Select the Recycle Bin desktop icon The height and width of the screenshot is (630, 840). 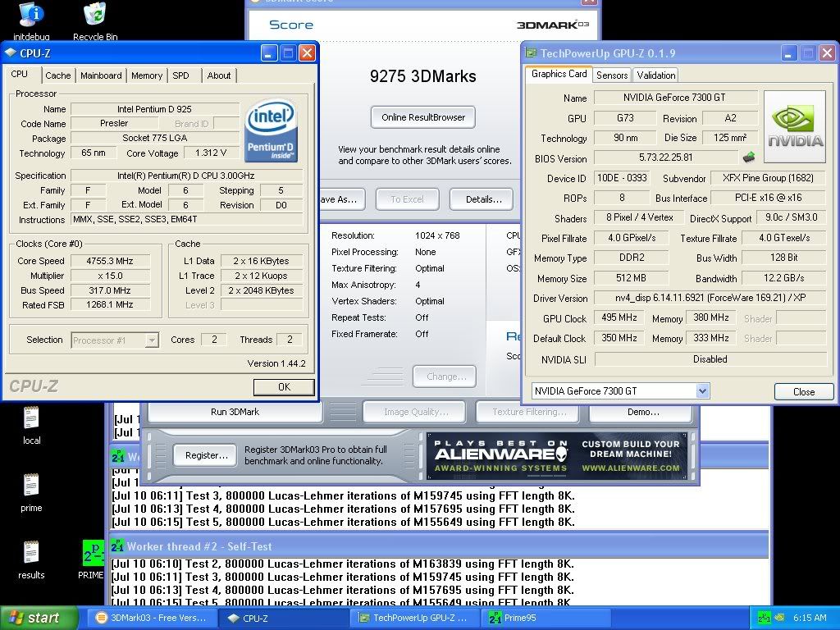click(95, 21)
